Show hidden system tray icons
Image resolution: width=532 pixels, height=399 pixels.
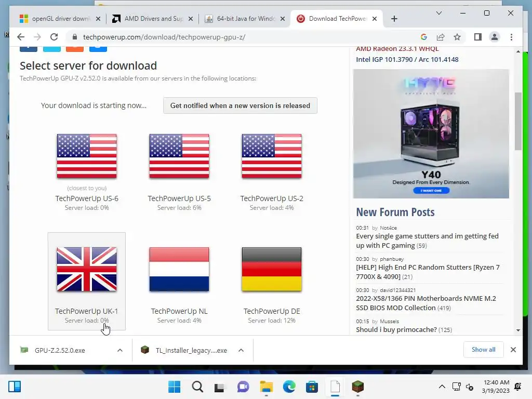[x=442, y=387]
